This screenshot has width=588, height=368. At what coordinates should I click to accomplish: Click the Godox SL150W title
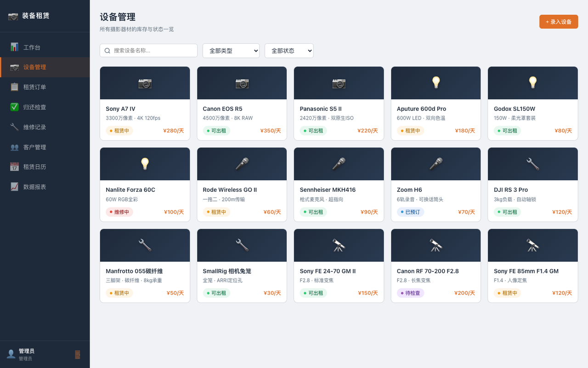tap(514, 109)
